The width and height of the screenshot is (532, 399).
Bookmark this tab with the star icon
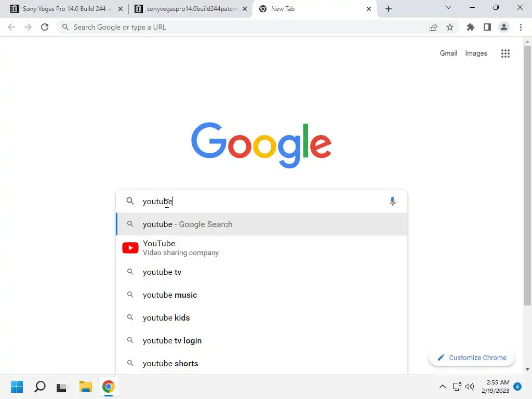(x=450, y=27)
